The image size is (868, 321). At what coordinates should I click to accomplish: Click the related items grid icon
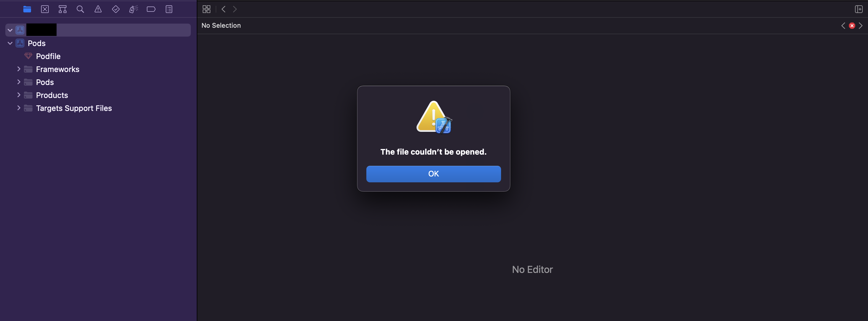tap(207, 9)
